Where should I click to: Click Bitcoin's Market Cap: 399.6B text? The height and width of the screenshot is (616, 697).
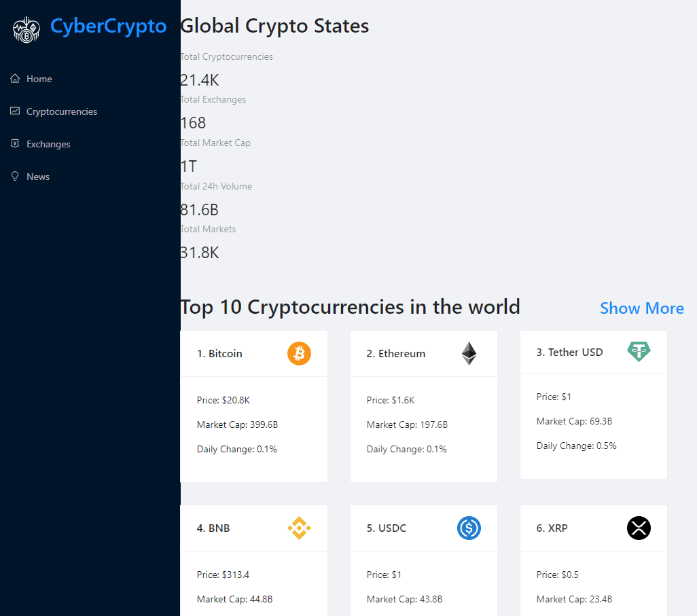coord(237,424)
